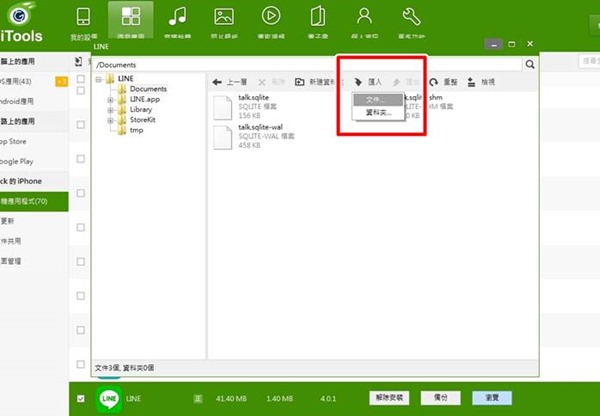The height and width of the screenshot is (416, 600).
Task: Open the 匯入 import dropdown
Action: point(368,82)
